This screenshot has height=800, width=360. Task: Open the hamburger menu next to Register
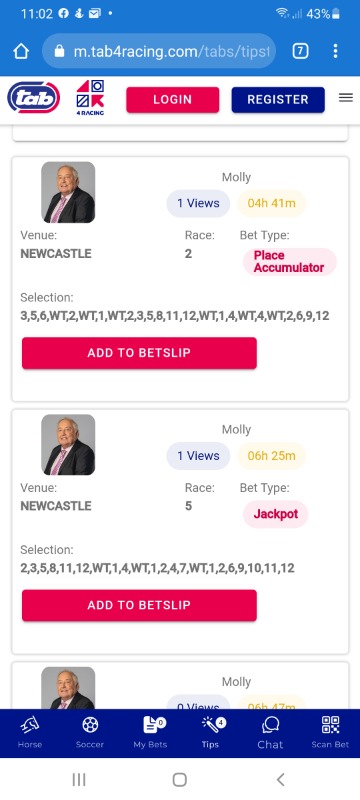(346, 97)
